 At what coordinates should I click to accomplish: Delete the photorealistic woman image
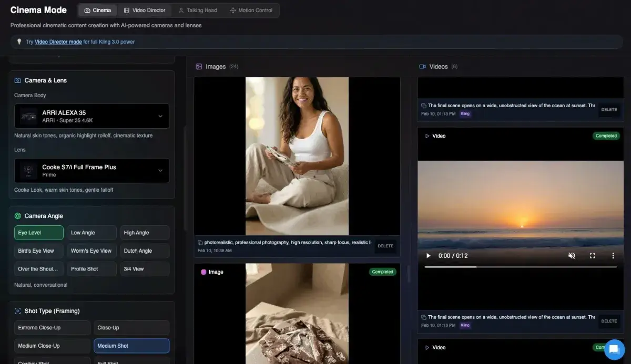coord(385,246)
